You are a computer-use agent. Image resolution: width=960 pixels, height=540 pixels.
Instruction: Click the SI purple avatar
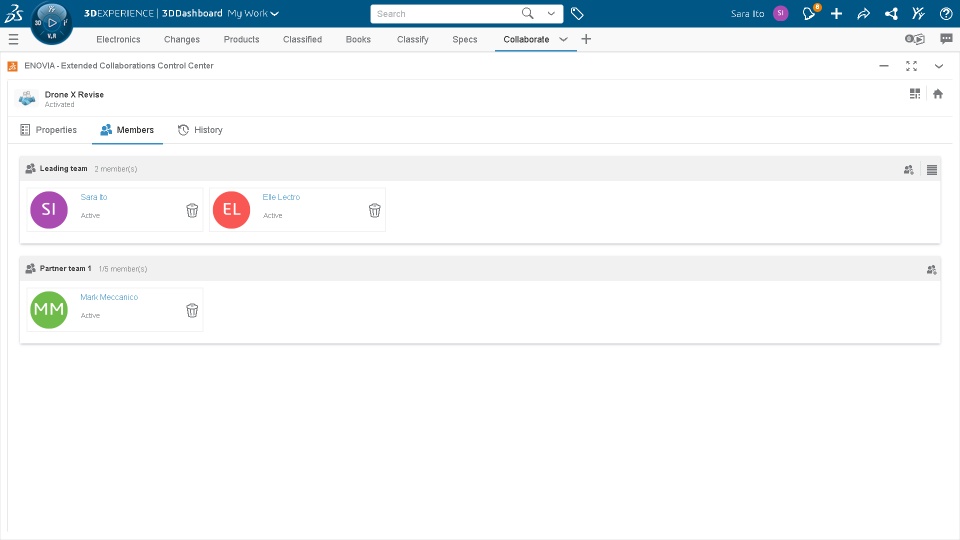pyautogui.click(x=49, y=209)
